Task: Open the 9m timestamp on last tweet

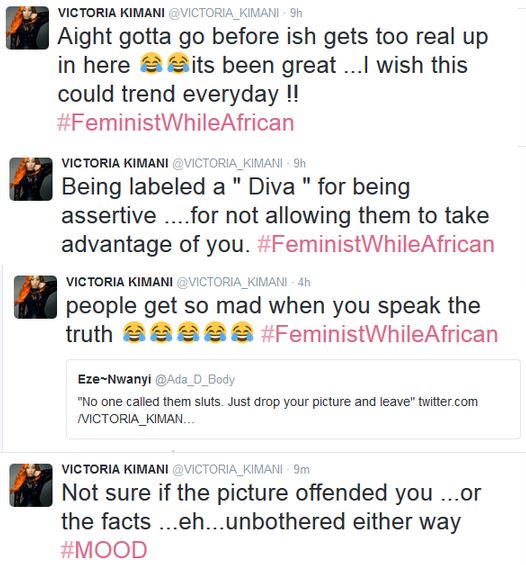Action: pos(302,470)
